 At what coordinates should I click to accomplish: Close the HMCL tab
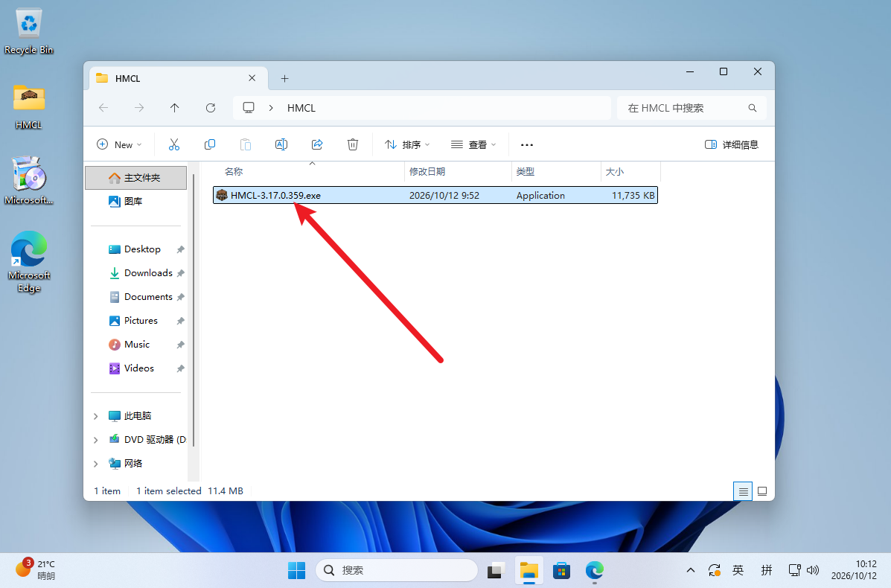[x=252, y=78]
